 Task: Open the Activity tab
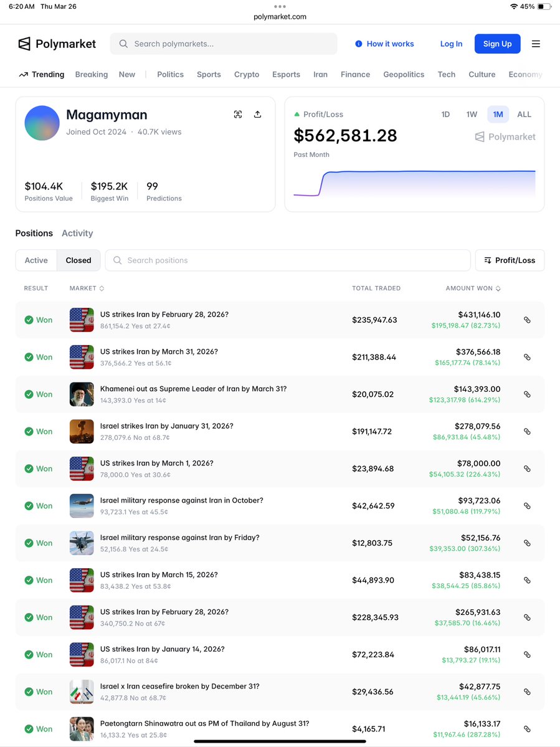77,234
